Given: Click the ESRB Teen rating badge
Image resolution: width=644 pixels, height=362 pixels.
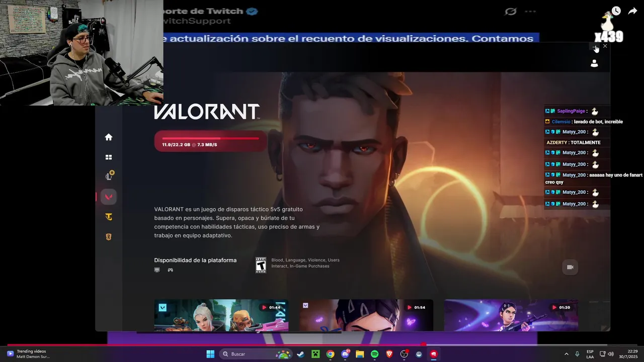Looking at the screenshot, I should [261, 265].
